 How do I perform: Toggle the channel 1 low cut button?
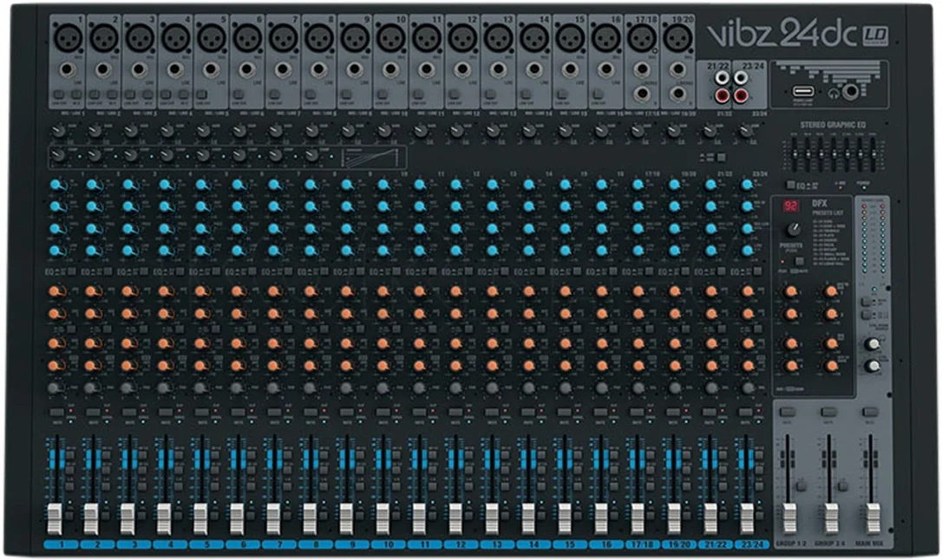tap(59, 94)
